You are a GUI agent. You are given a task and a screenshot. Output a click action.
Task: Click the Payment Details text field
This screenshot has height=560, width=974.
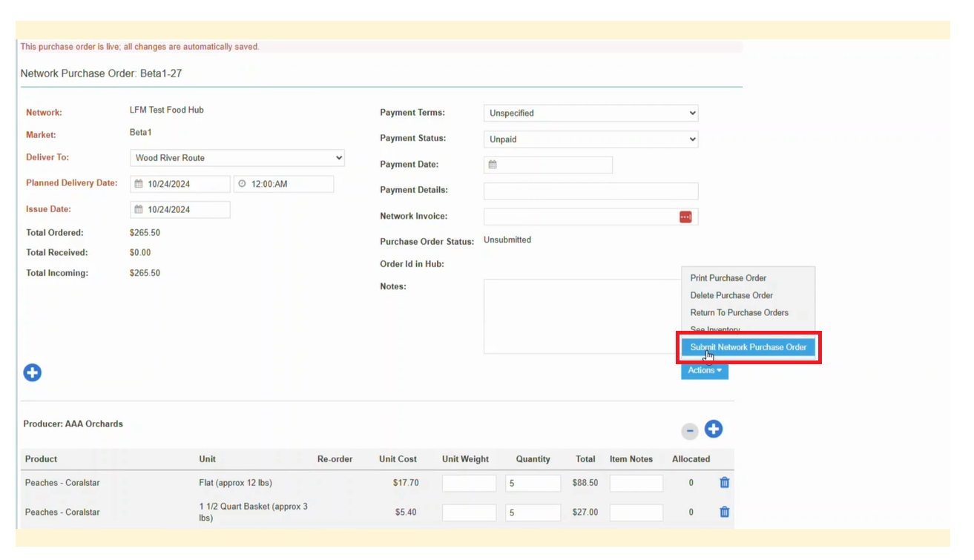pos(590,191)
